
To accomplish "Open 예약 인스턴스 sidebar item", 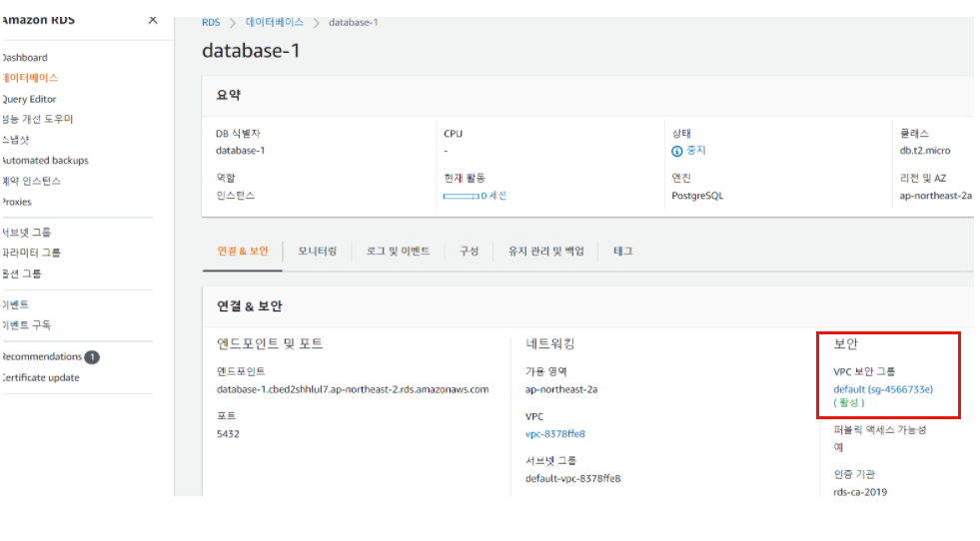I will tap(31, 182).
